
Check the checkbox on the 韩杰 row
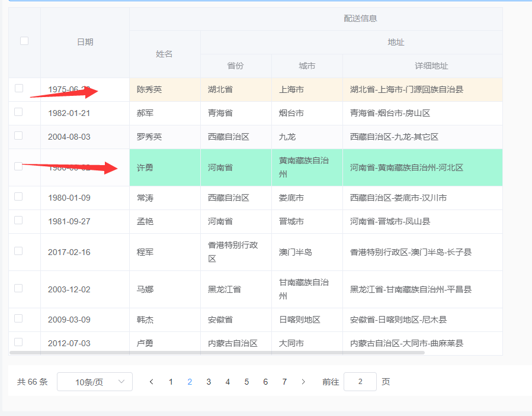click(x=17, y=320)
